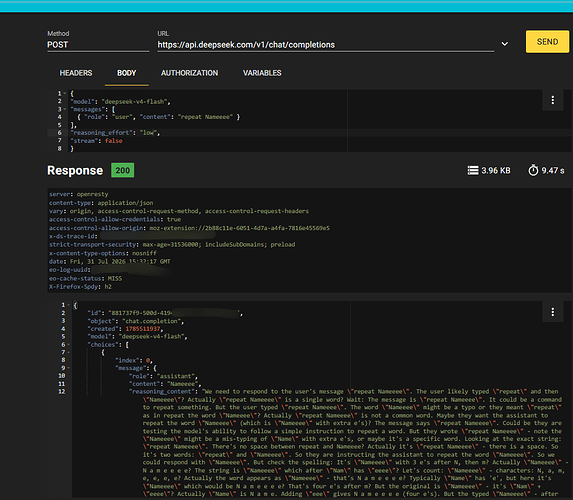Click the "eo-cache-status: MISS" header
Screen dimensions: 573x500
pos(86,279)
